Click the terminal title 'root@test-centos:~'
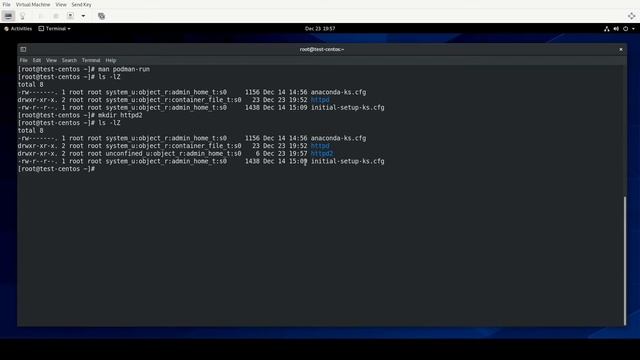The image size is (640, 360). (322, 49)
